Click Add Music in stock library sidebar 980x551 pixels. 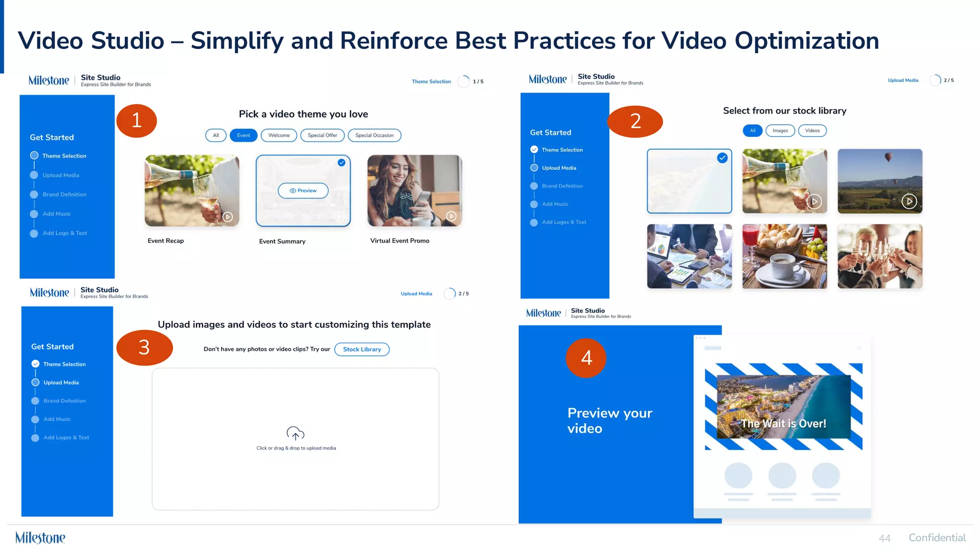(550, 204)
